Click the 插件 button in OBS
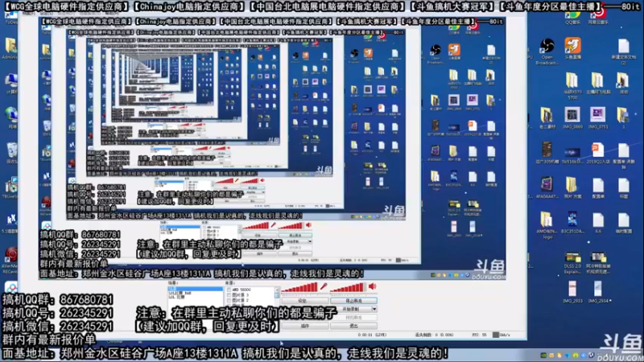644x362 pixels. click(304, 326)
